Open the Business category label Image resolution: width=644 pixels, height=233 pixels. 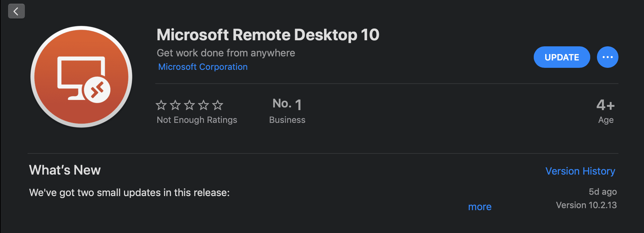(287, 120)
